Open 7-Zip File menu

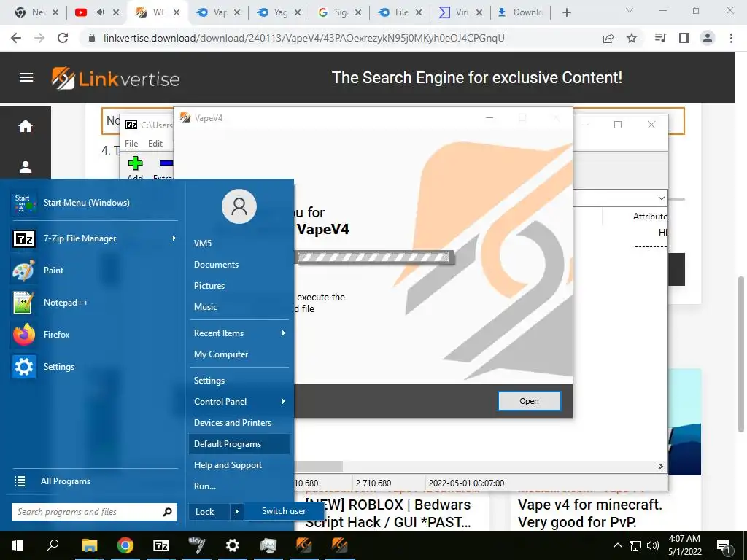131,144
